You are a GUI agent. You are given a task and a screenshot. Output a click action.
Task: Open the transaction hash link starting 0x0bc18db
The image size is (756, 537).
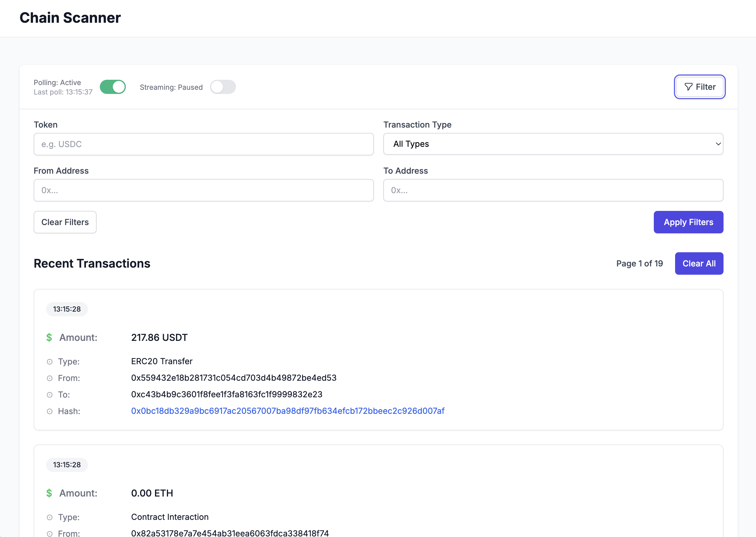287,411
